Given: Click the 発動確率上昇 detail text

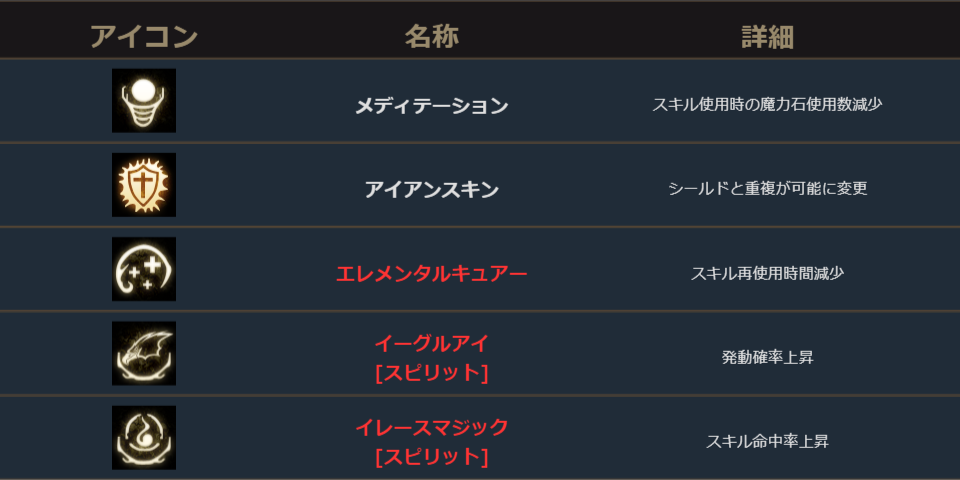Looking at the screenshot, I should point(767,357).
